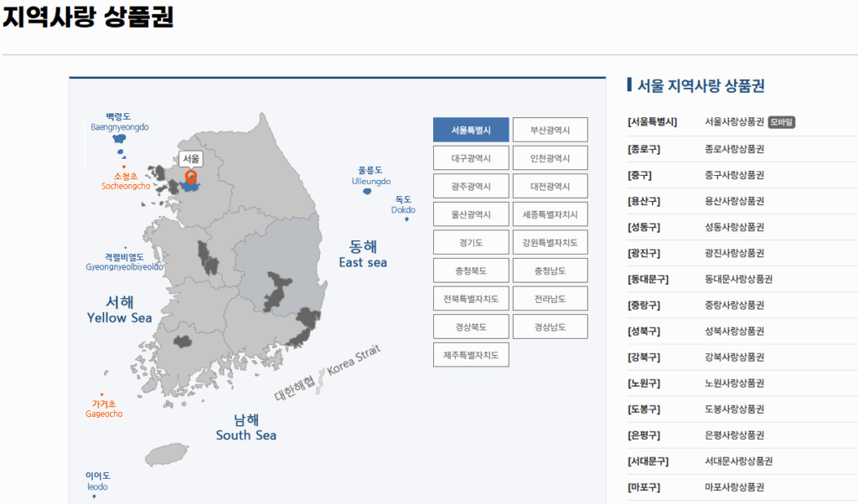Click the 동해 East sea label

pyautogui.click(x=363, y=255)
